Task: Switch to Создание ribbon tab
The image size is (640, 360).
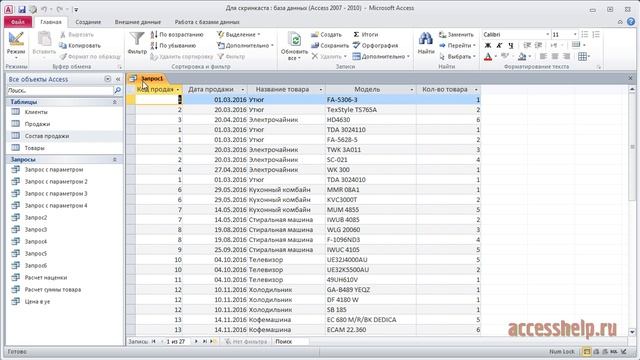Action: tap(88, 22)
